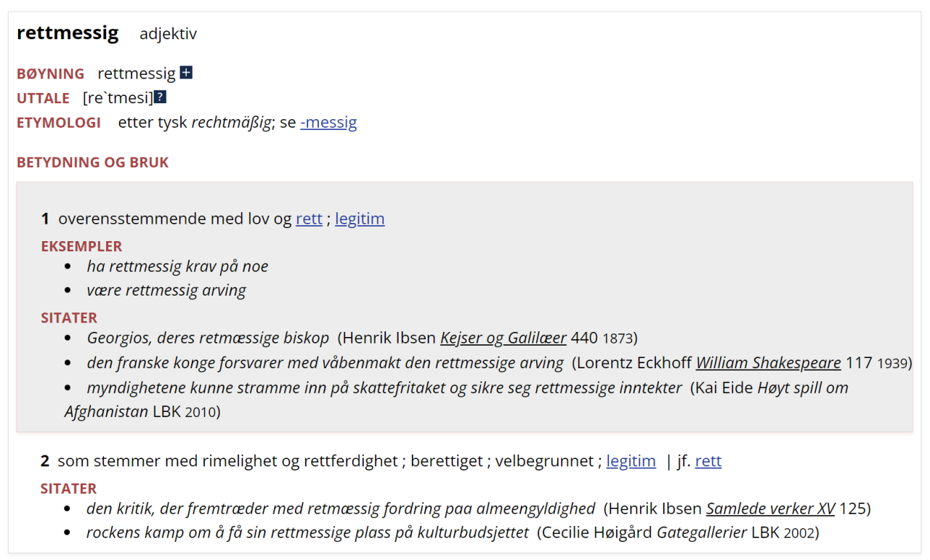
Task: Click the BØYNING section label
Action: (50, 73)
